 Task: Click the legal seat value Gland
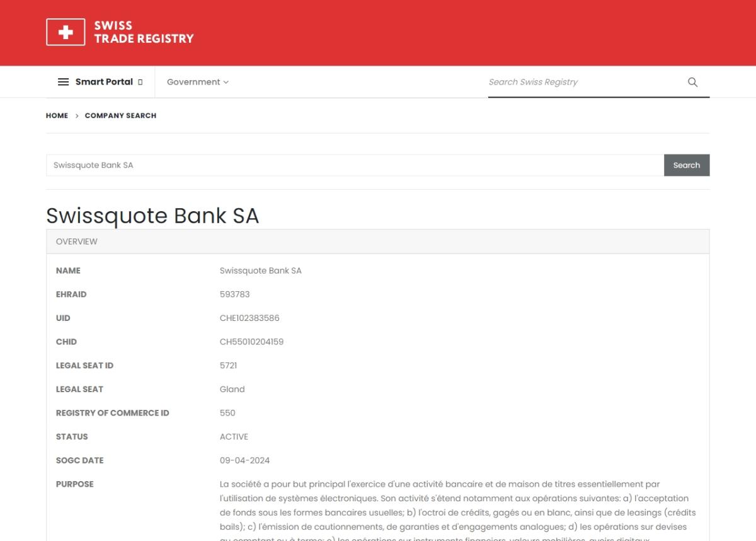(232, 390)
